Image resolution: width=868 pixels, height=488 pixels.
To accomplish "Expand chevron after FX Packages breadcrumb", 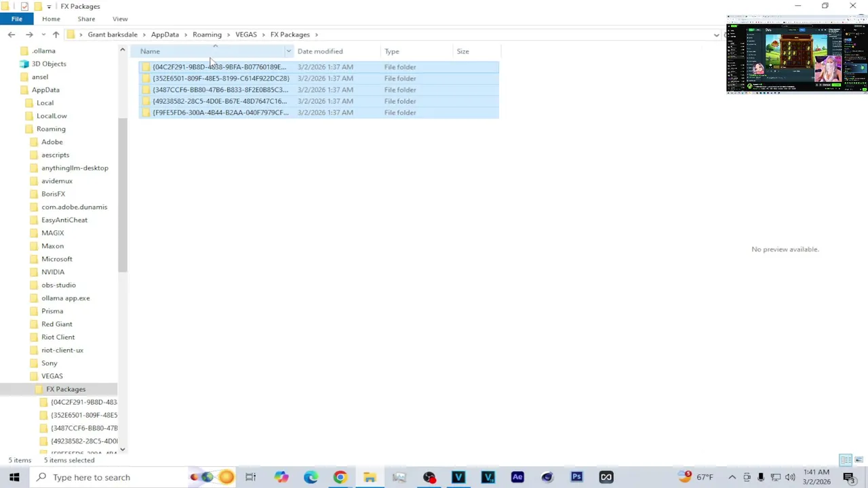I will click(316, 35).
